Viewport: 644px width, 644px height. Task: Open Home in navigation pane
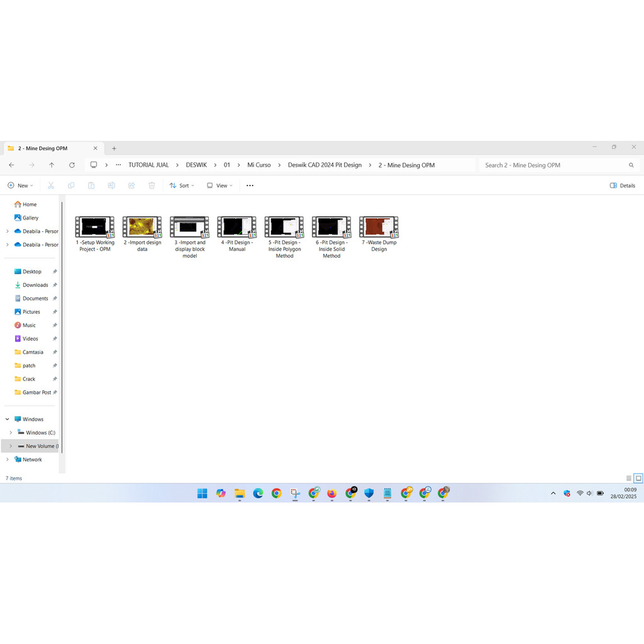30,204
